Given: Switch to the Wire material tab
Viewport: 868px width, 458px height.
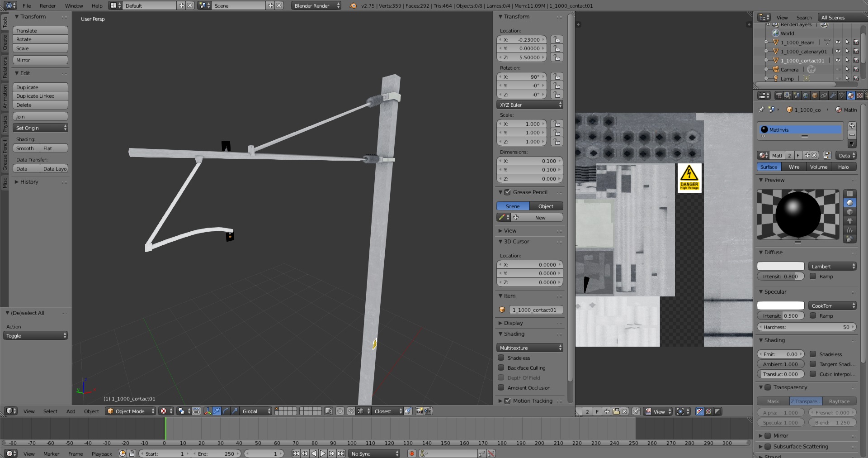Looking at the screenshot, I should coord(794,167).
